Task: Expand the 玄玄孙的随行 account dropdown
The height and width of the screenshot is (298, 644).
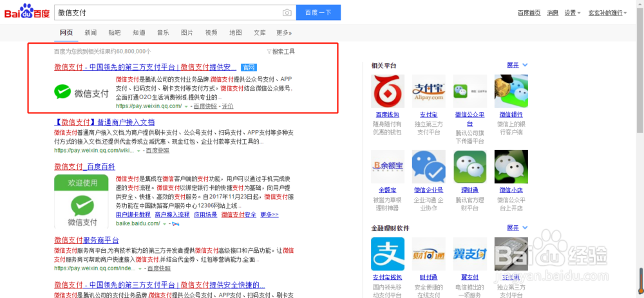Action: click(607, 13)
